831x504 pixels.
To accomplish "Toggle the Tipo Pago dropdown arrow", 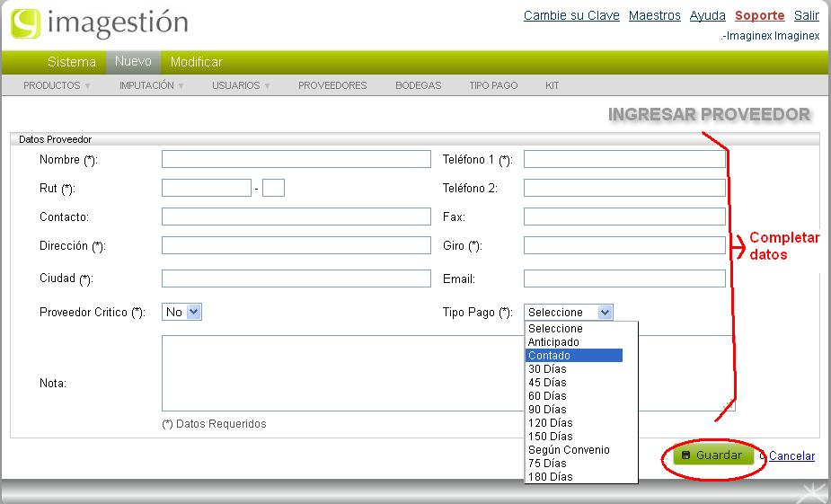I will click(x=605, y=312).
